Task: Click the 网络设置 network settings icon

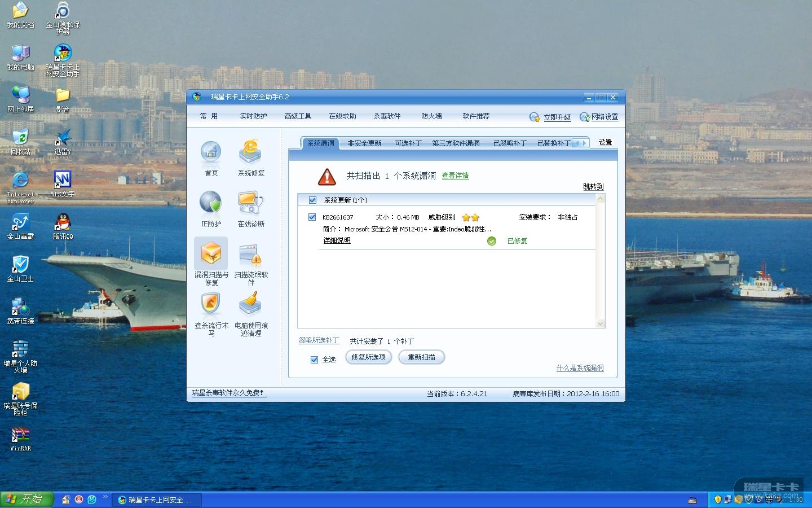Action: (x=585, y=117)
